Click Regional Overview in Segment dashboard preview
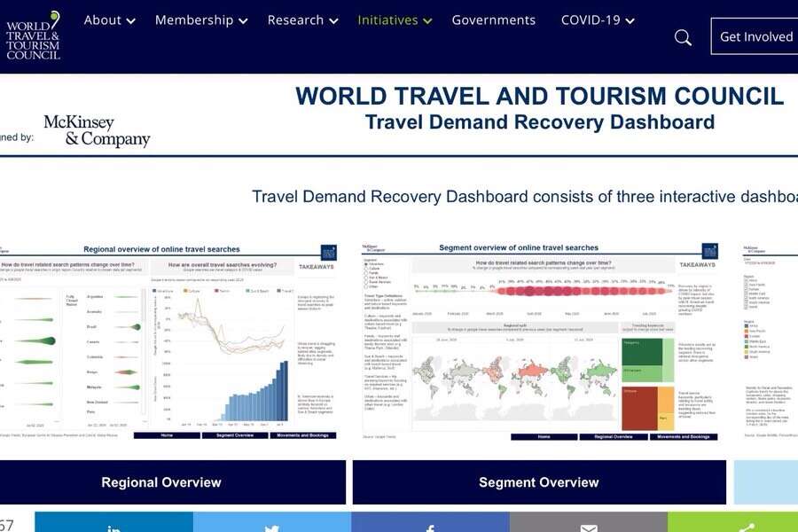The image size is (798, 532). point(614,437)
